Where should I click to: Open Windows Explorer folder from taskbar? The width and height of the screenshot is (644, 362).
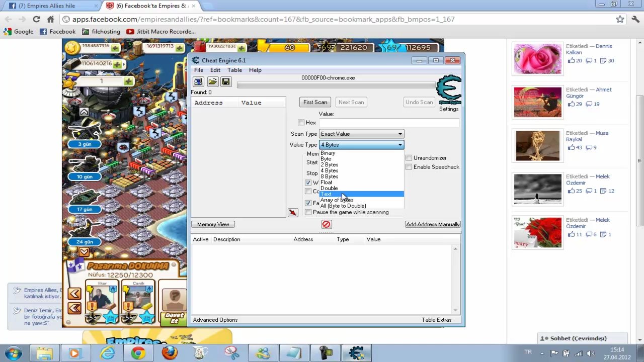pyautogui.click(x=44, y=353)
